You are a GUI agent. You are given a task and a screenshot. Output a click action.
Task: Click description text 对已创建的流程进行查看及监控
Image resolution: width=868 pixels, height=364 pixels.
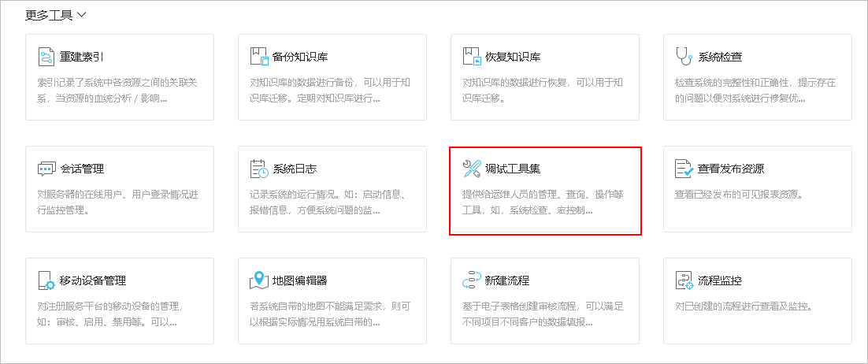(744, 307)
